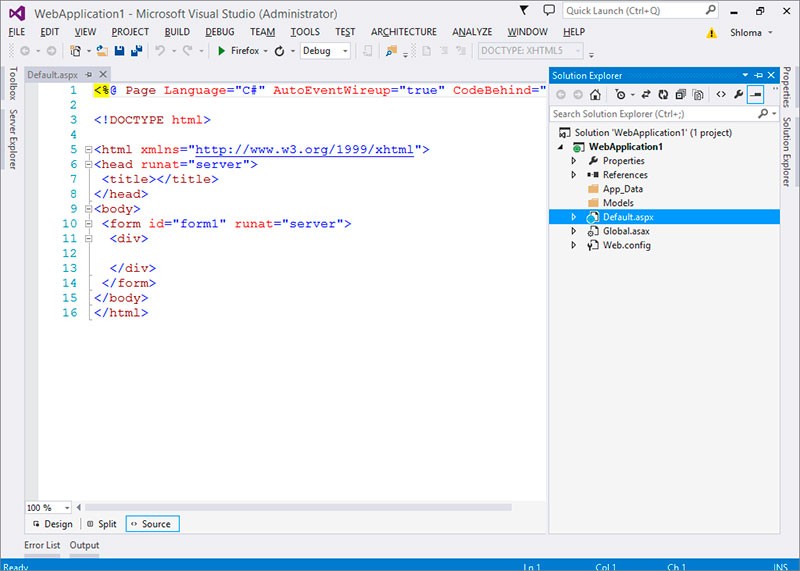Click the notifications filter flag icon
This screenshot has width=800, height=571.
tap(523, 10)
